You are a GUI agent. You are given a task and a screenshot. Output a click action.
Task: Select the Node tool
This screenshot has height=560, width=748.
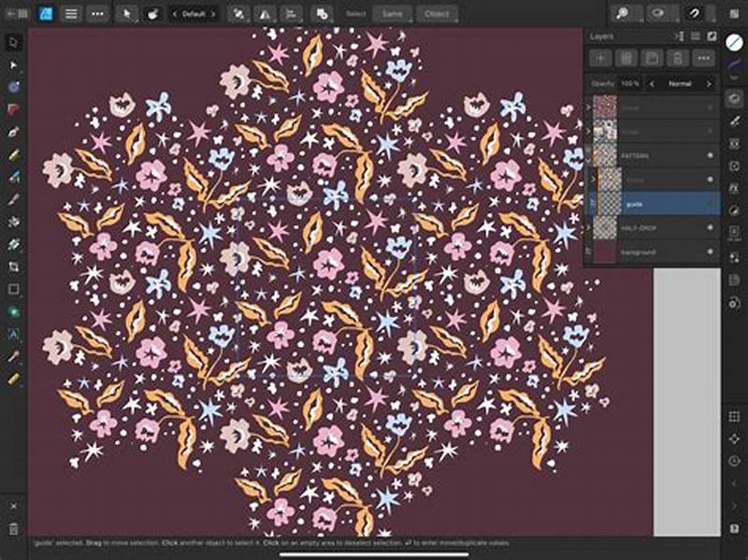[x=12, y=65]
